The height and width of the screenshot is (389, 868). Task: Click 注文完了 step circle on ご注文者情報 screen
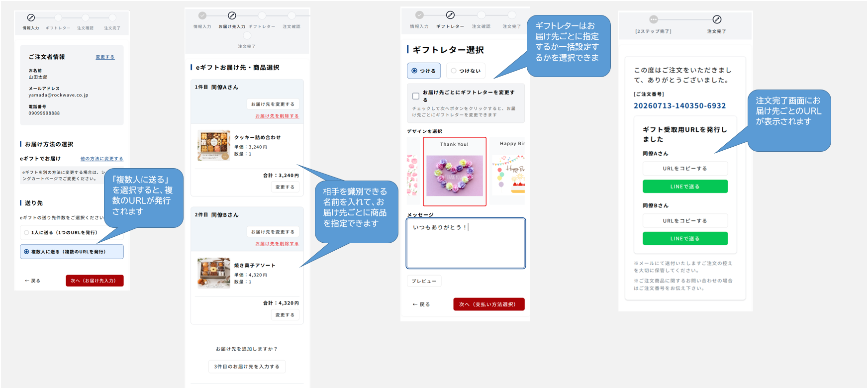click(112, 17)
